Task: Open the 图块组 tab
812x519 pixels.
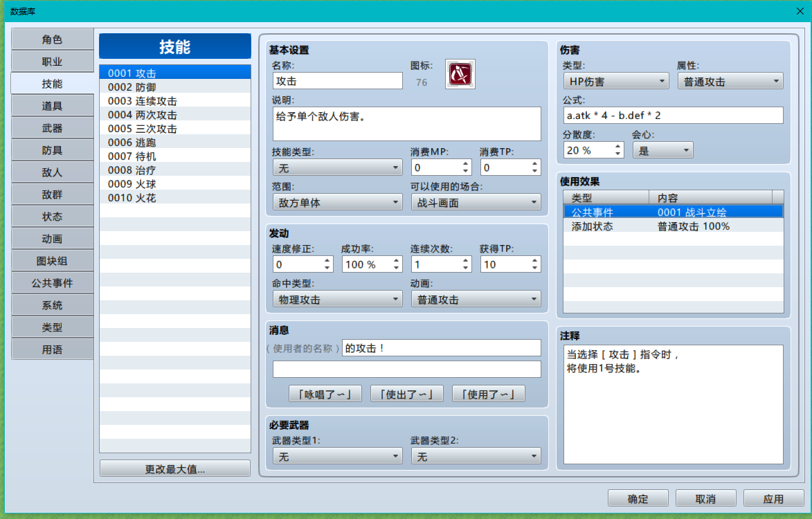Action: coord(53,262)
